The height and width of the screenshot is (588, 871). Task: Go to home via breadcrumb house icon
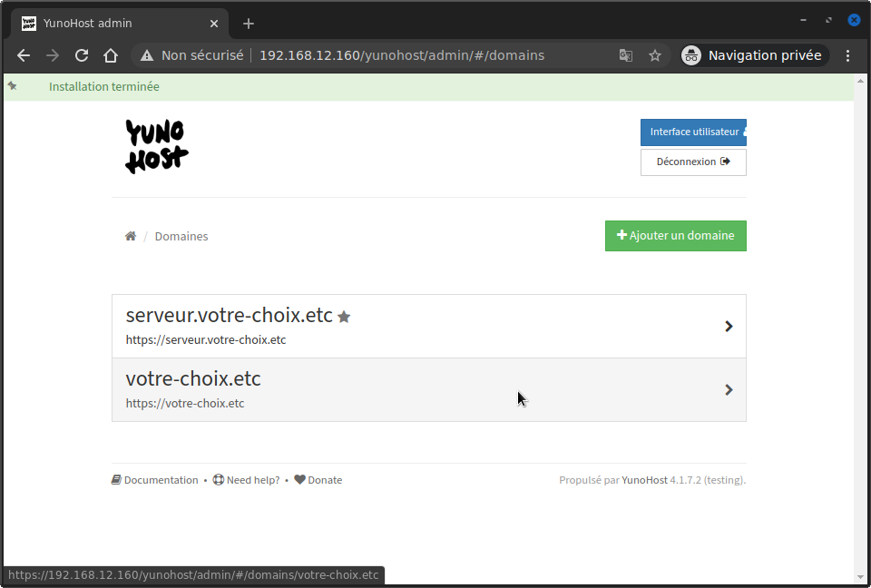pos(131,236)
